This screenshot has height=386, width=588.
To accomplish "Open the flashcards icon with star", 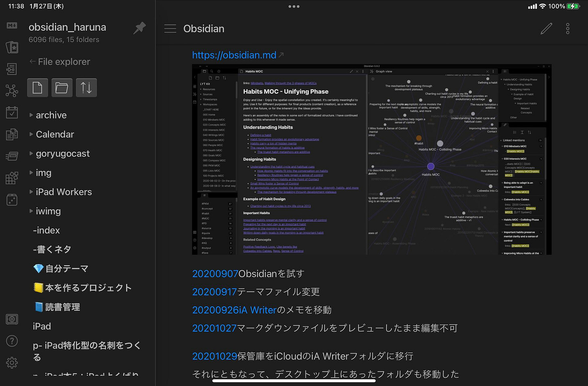I will click(12, 47).
